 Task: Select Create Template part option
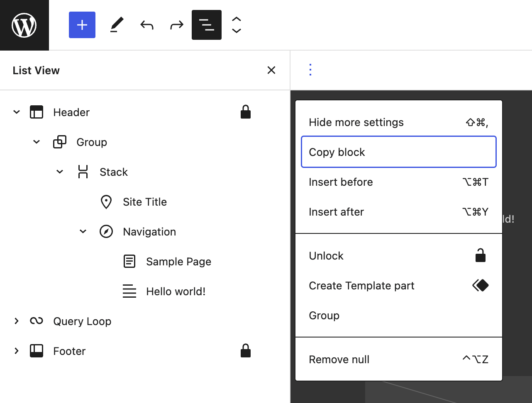399,286
